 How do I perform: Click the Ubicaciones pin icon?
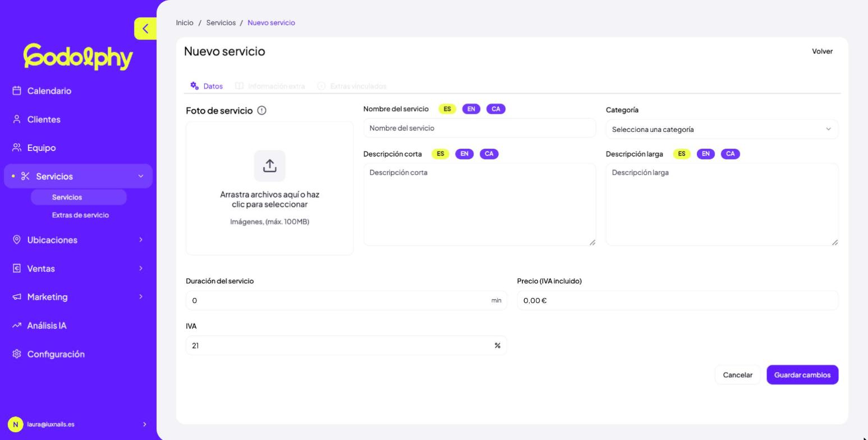pyautogui.click(x=17, y=240)
